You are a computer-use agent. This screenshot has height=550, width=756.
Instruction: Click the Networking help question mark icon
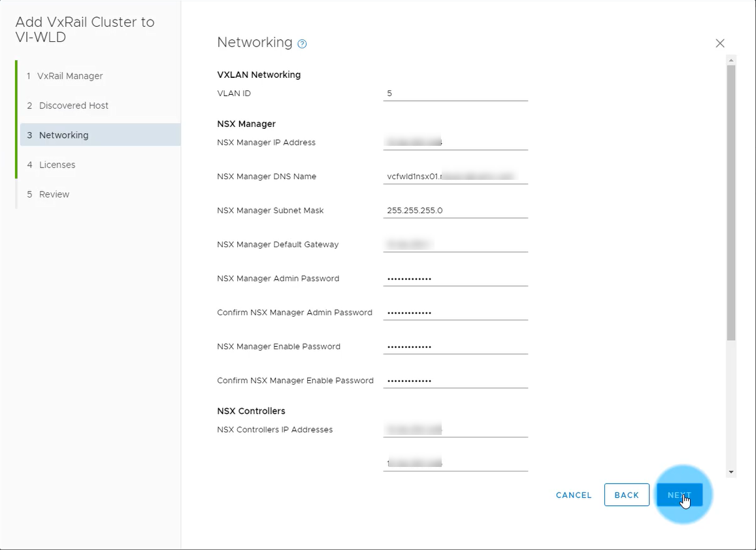pyautogui.click(x=302, y=44)
